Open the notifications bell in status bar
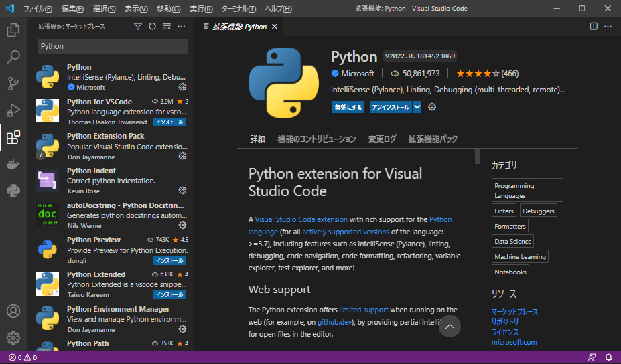 pyautogui.click(x=608, y=358)
